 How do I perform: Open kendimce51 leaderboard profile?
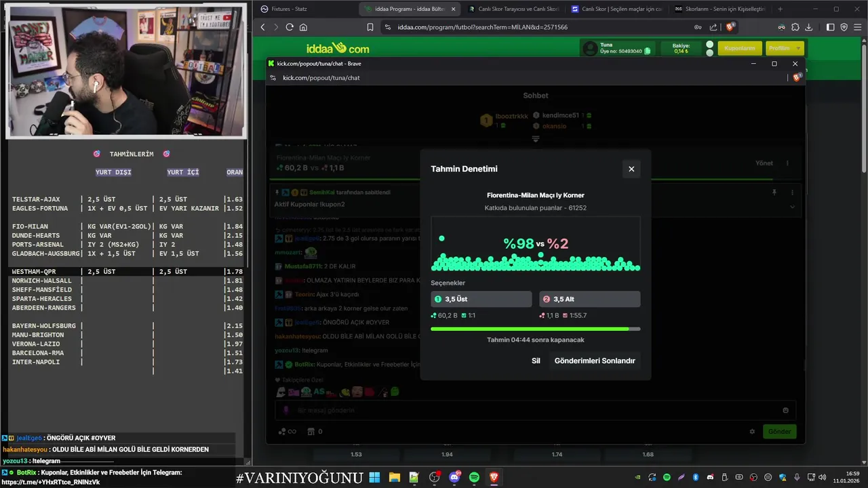click(561, 115)
